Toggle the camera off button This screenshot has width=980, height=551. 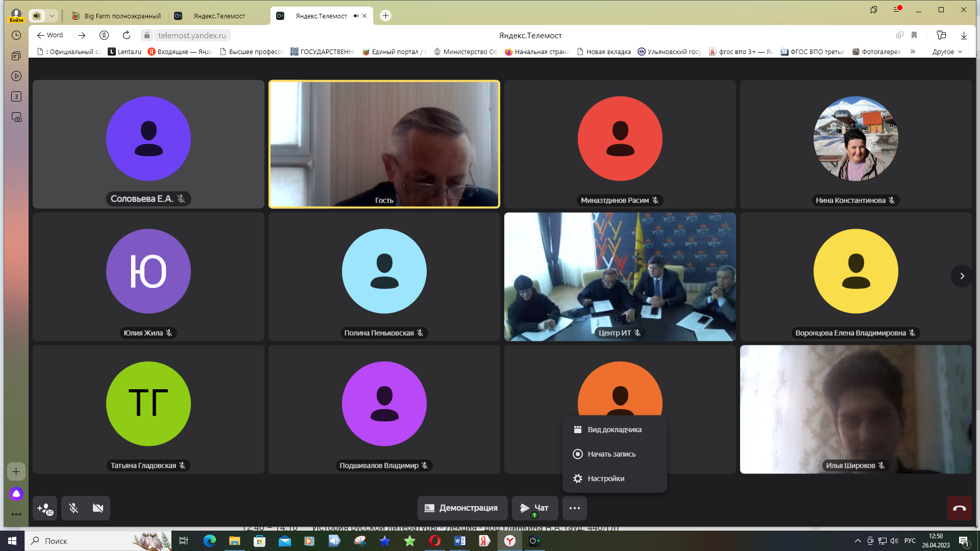pyautogui.click(x=98, y=508)
